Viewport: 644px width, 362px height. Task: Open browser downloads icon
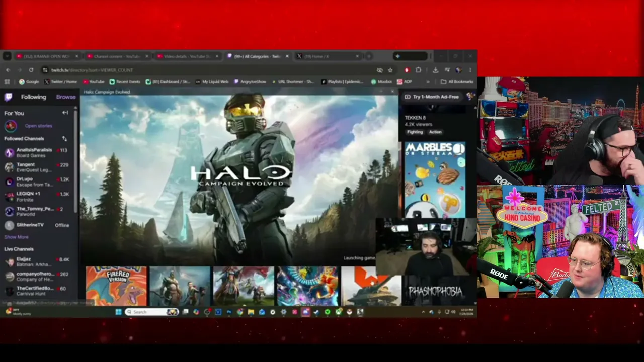[x=435, y=70]
